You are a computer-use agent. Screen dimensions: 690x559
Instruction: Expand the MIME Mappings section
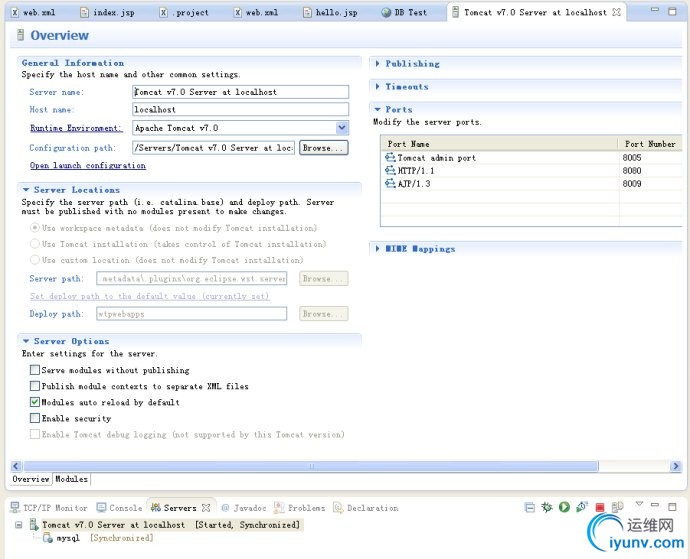click(x=378, y=249)
